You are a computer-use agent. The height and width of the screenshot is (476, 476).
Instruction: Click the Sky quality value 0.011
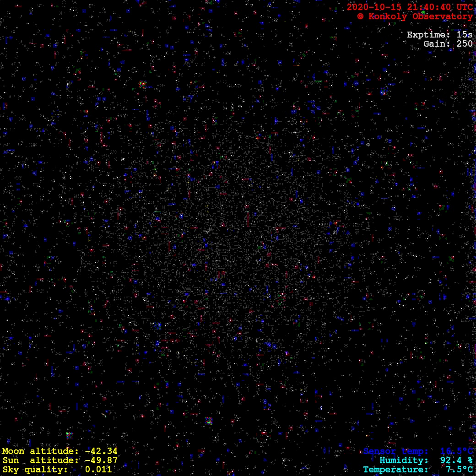tap(98, 470)
